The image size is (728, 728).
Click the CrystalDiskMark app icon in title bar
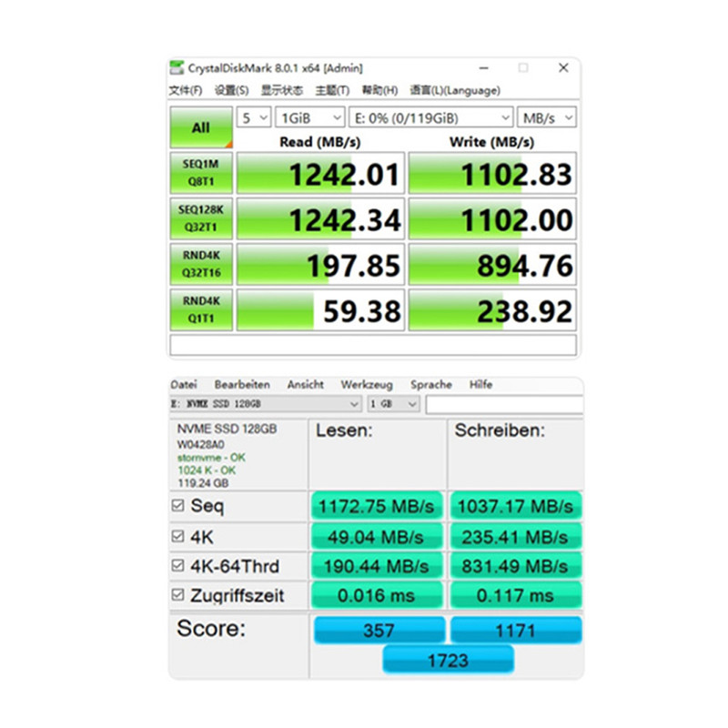click(x=177, y=68)
